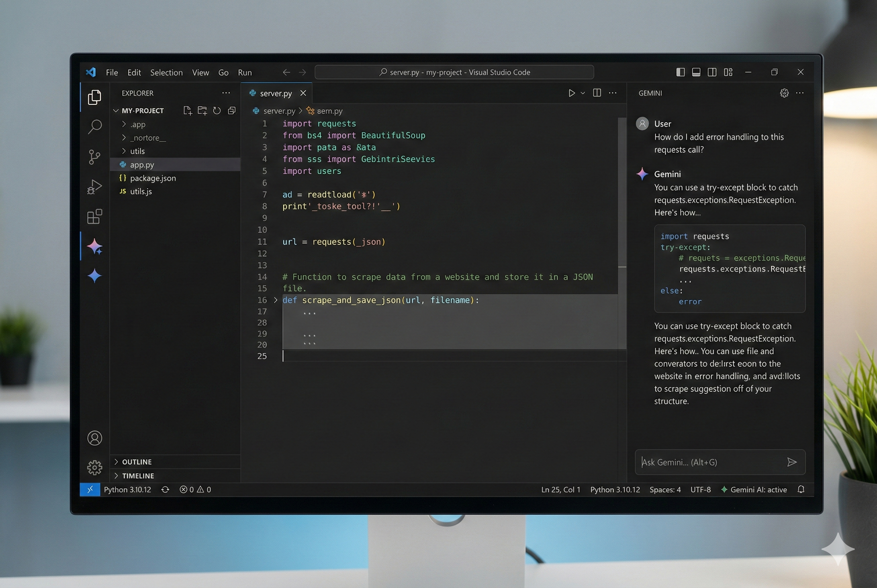This screenshot has height=588, width=877.
Task: Select the server.py editor tab
Action: point(276,93)
